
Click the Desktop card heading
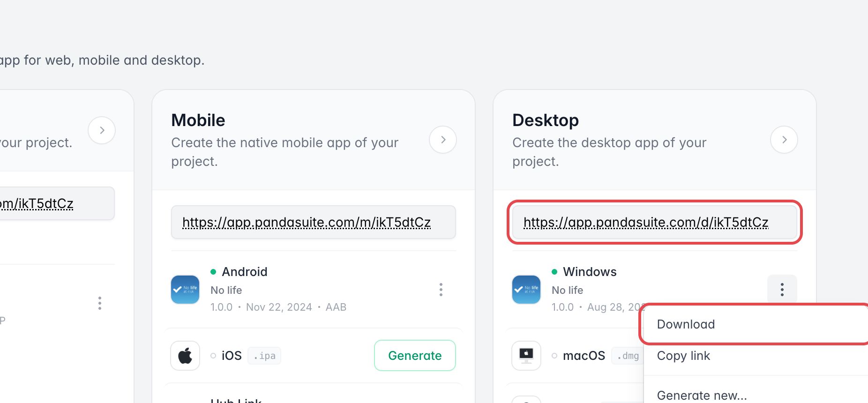[546, 120]
